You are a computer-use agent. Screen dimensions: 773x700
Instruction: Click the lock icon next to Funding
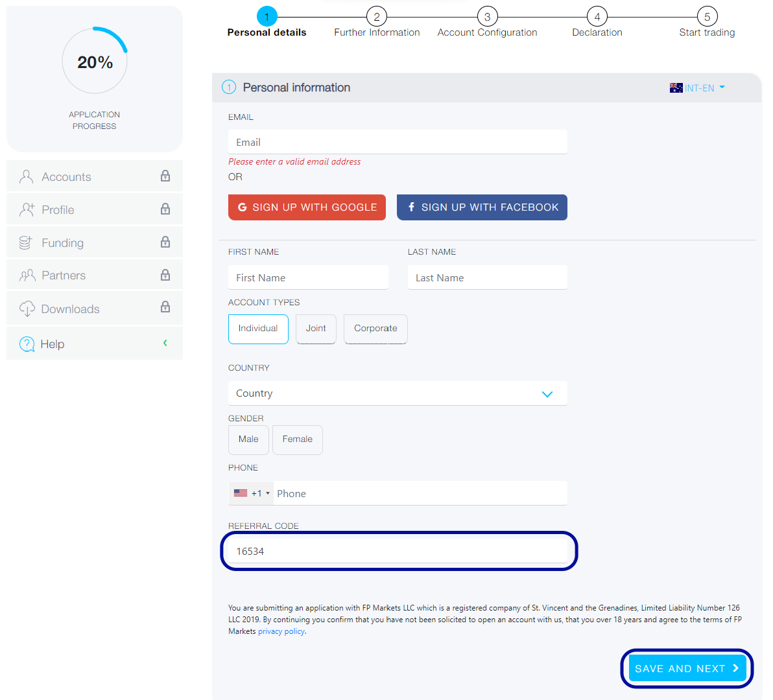pos(165,242)
